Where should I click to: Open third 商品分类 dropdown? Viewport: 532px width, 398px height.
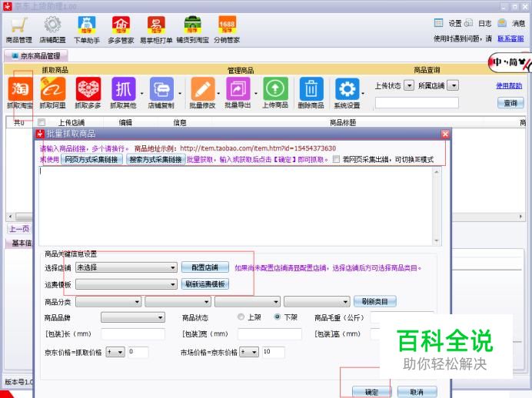248,301
